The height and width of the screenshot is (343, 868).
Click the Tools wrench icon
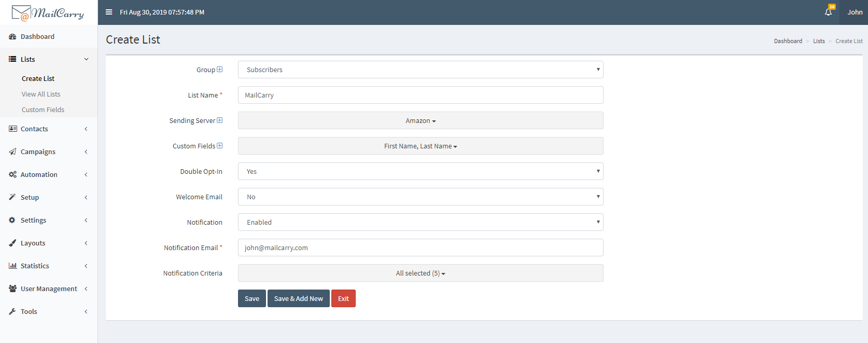tap(12, 311)
